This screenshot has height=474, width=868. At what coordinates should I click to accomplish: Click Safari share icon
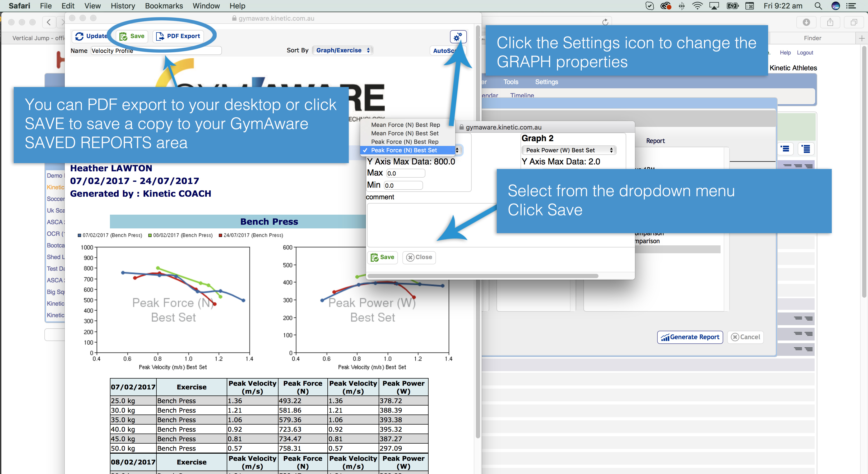point(830,22)
